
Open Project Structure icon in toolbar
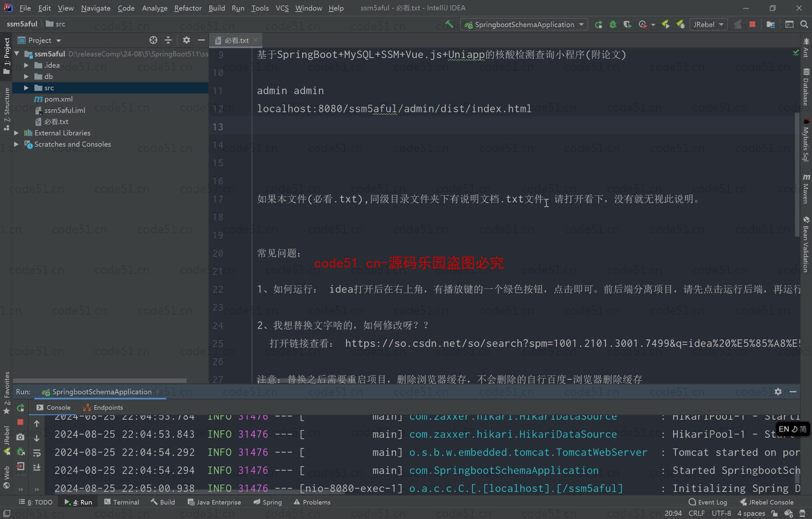tap(770, 24)
